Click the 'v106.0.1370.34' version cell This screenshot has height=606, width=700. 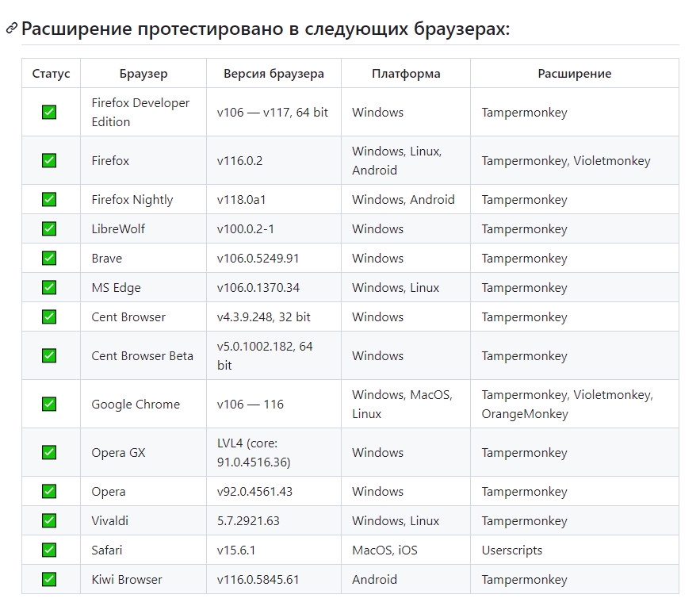click(x=273, y=287)
